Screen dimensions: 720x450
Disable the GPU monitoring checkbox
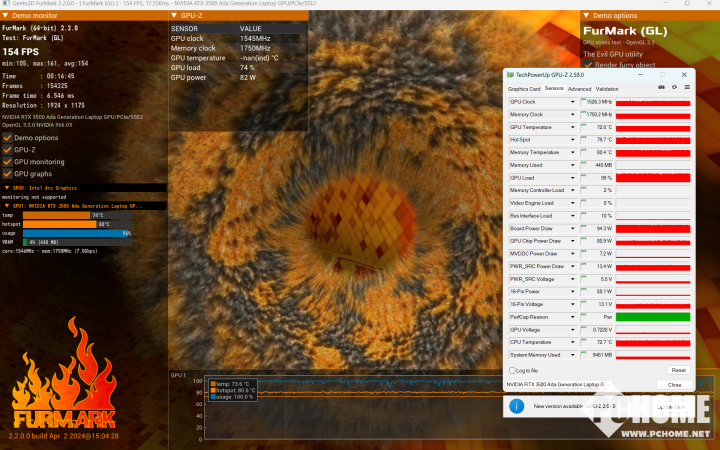pos(7,161)
